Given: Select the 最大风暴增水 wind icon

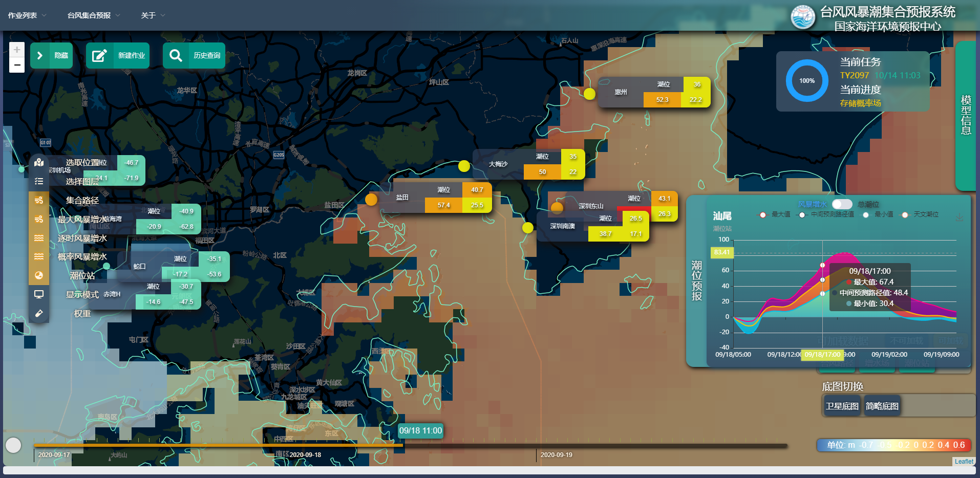Looking at the screenshot, I should [x=39, y=219].
